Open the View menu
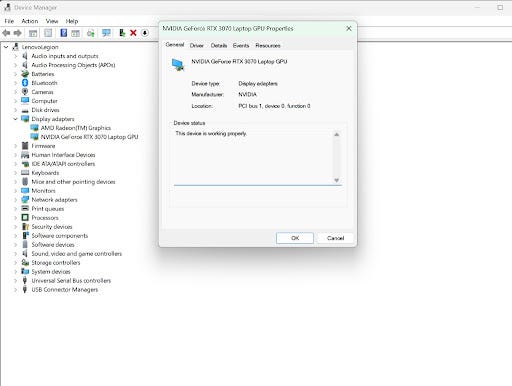Viewport: 512px width, 386px height. 52,21
